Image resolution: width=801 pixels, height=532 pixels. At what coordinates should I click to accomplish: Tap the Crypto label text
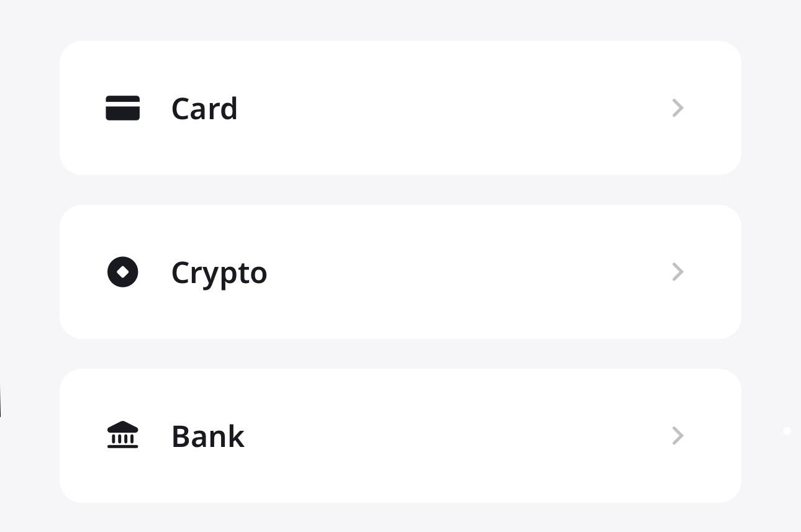pos(219,273)
